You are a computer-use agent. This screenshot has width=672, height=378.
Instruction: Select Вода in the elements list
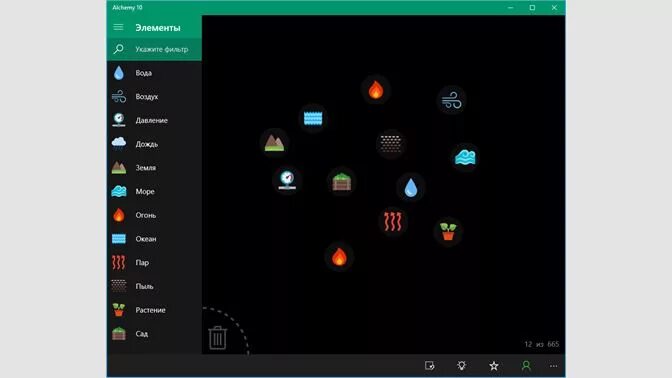click(154, 73)
